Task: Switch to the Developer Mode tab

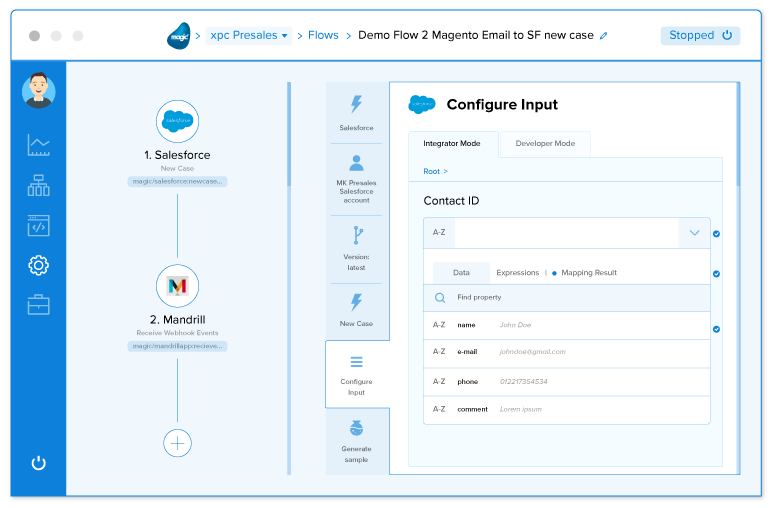Action: click(x=545, y=143)
